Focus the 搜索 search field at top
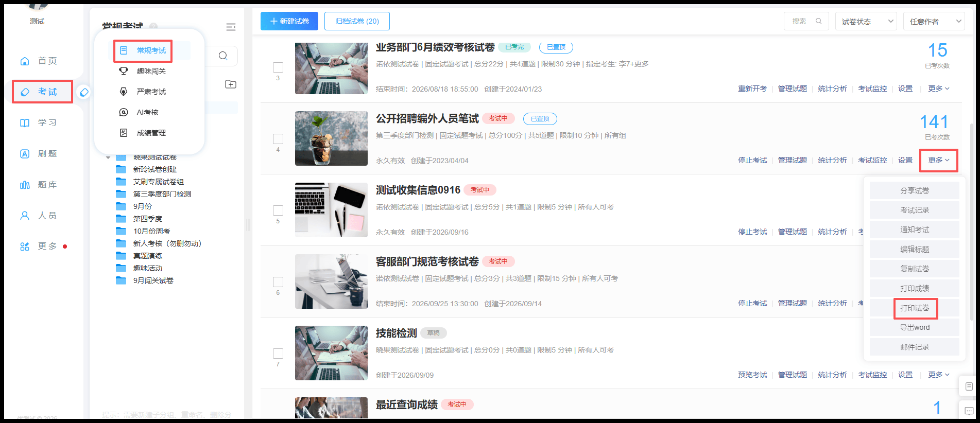 tap(806, 21)
